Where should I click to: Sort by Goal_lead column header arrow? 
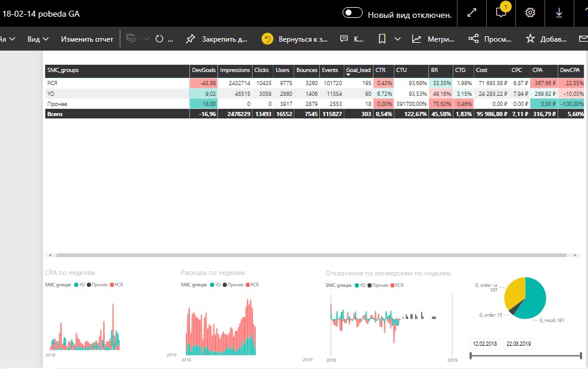348,74
